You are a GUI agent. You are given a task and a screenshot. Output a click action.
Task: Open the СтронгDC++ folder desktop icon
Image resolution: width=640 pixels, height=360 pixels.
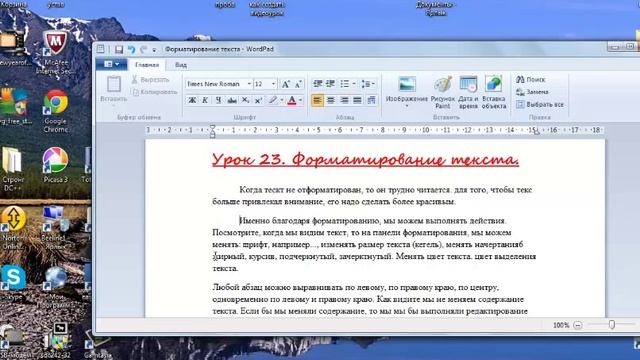(x=13, y=169)
